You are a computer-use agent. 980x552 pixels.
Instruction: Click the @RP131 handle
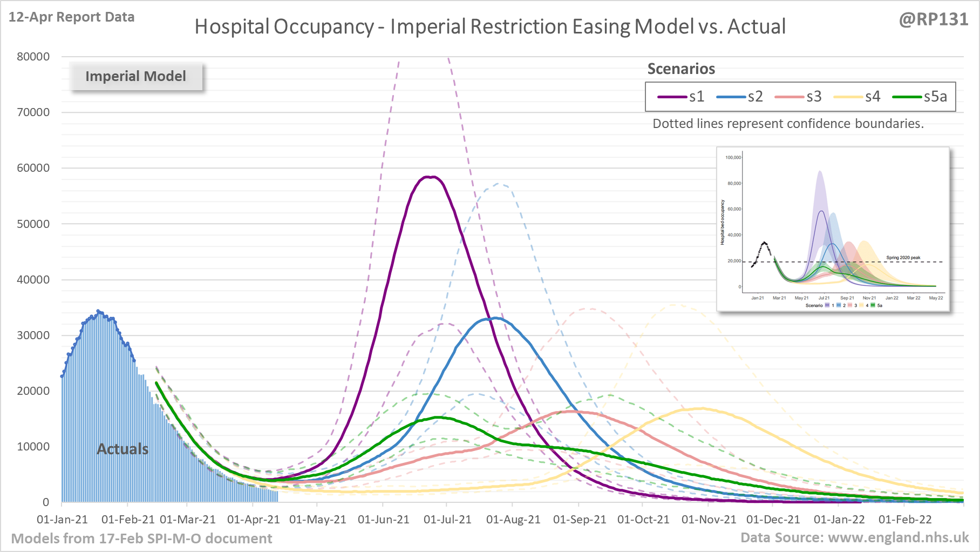coord(934,19)
